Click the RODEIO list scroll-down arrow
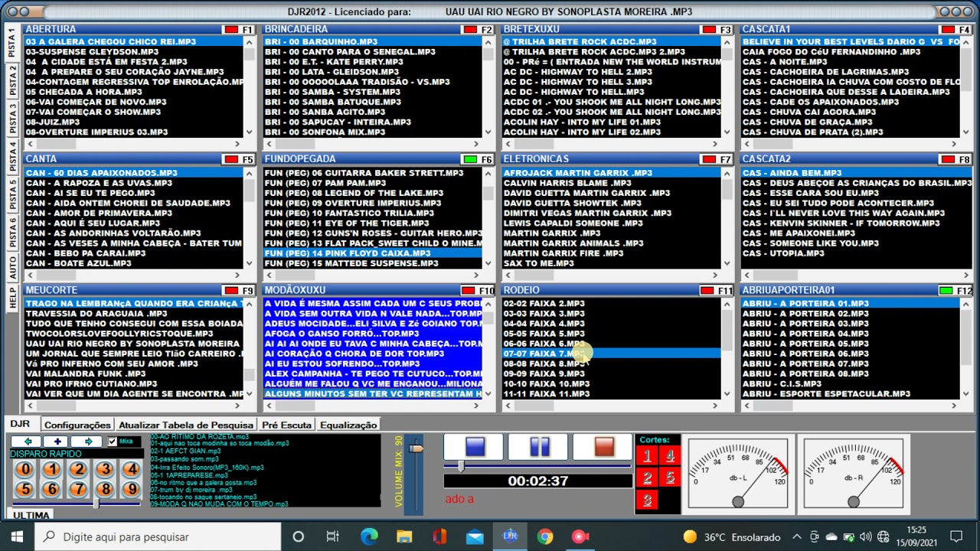 (727, 393)
